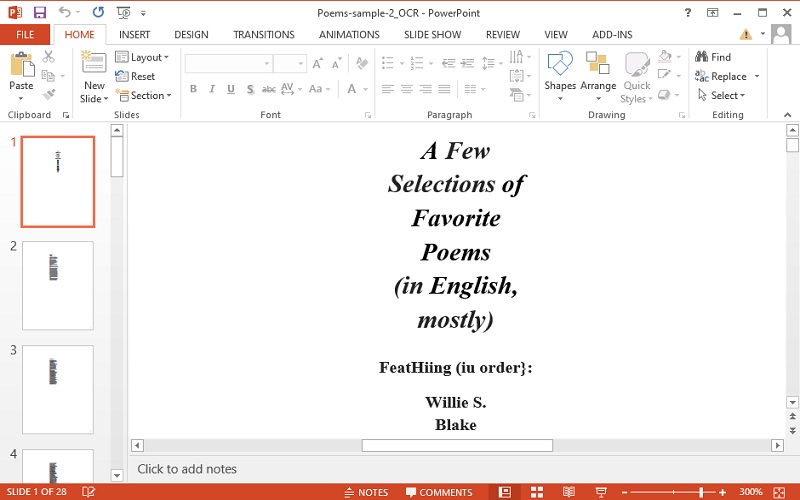The image size is (800, 500).
Task: Toggle Italic formatting
Action: tap(212, 89)
